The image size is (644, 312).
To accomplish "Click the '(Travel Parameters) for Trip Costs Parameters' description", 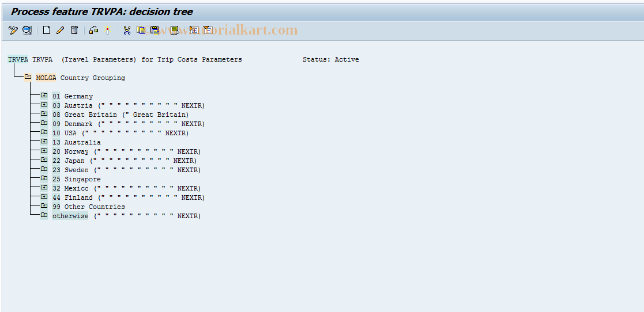I will (152, 59).
